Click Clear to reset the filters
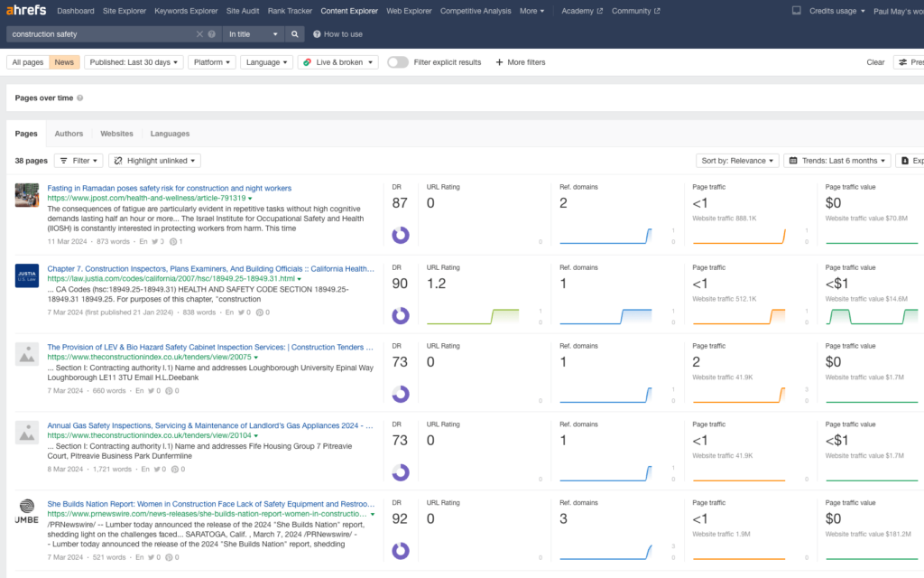The height and width of the screenshot is (578, 924). 874,61
